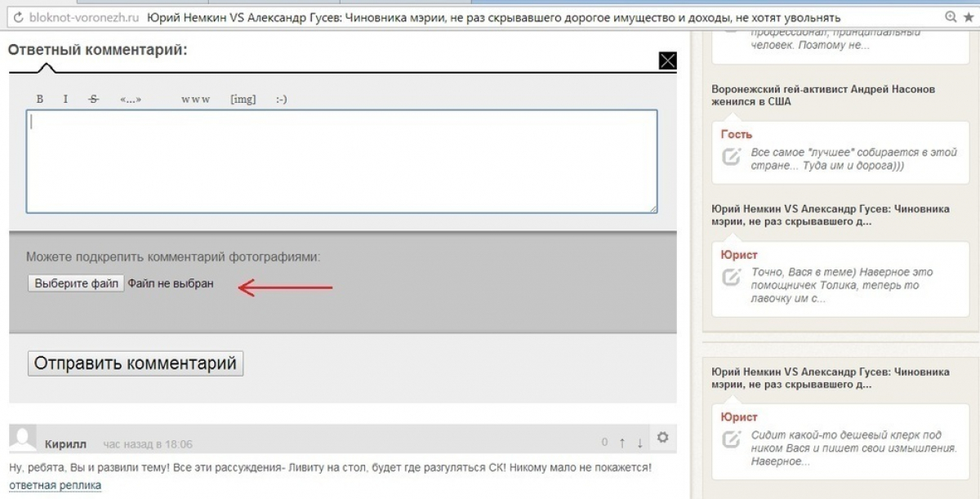Click the Bold (B) formatting button

(39, 99)
